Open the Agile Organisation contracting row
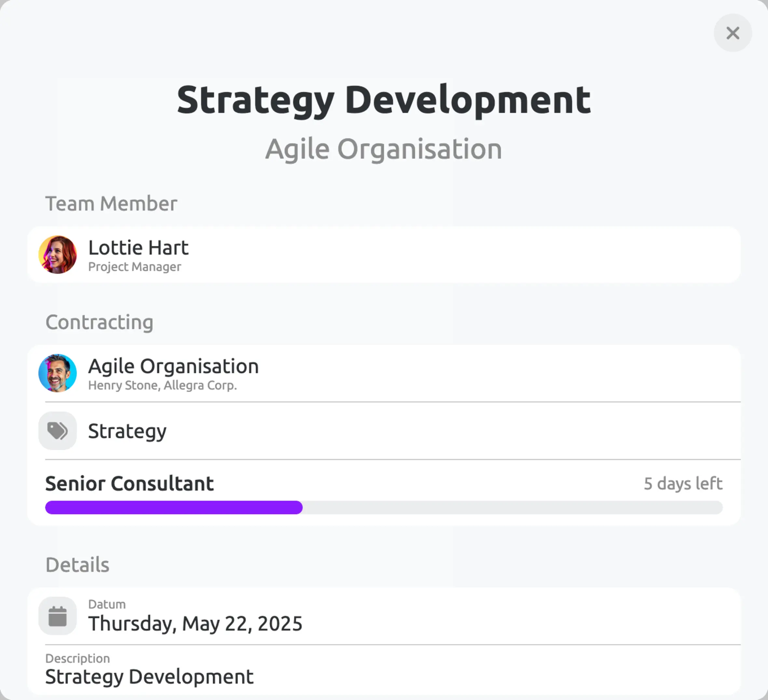This screenshot has width=768, height=700. click(384, 373)
